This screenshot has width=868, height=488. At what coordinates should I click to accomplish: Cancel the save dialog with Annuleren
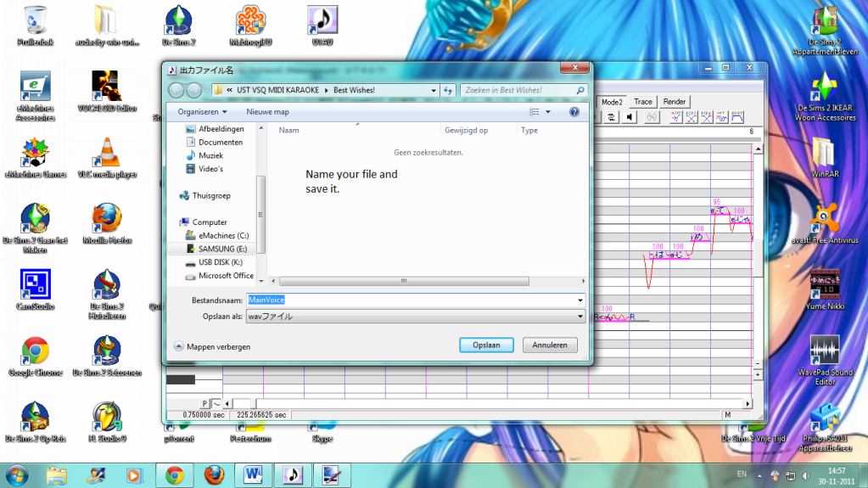click(x=550, y=345)
